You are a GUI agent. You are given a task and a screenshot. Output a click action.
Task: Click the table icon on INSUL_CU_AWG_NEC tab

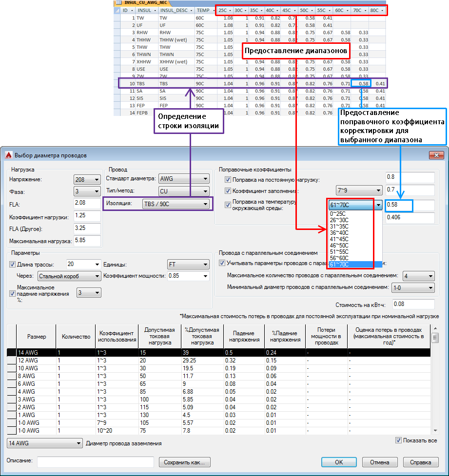tap(118, 2)
